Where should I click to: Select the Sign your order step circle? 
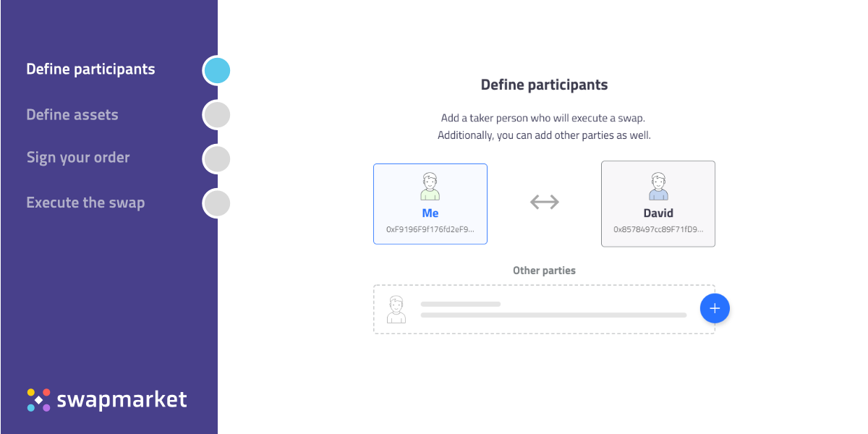coord(217,159)
